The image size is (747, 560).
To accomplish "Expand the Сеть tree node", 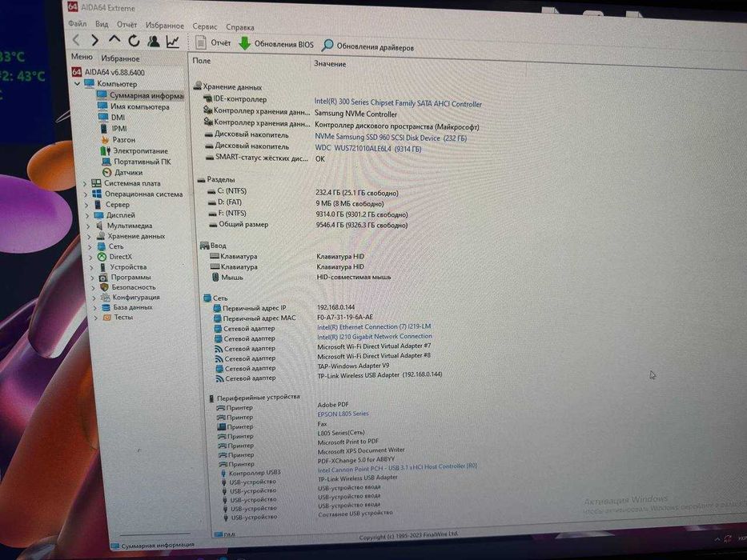I will pyautogui.click(x=90, y=246).
